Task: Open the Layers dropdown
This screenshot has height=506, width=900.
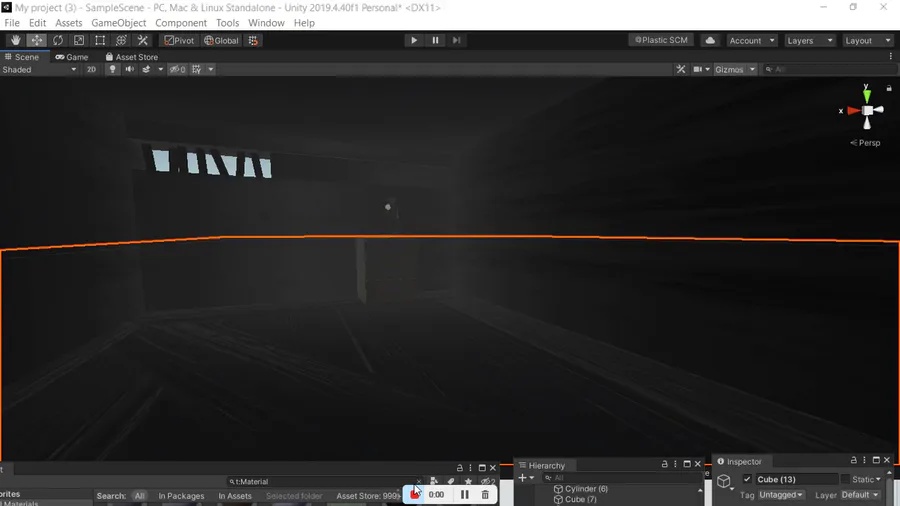Action: pos(810,40)
